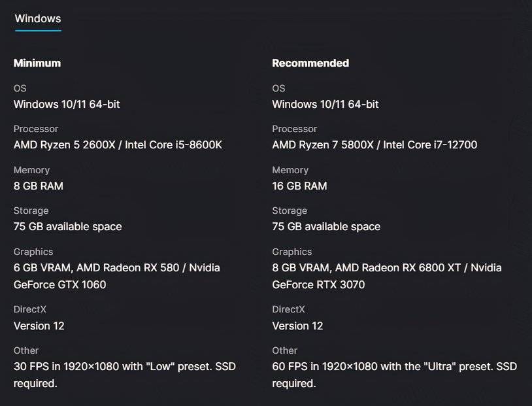
Task: Click the GeForce RTX 3070 text line
Action: 318,284
